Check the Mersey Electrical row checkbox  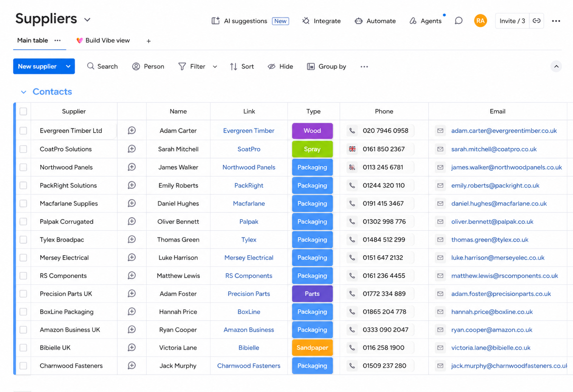[x=23, y=258]
